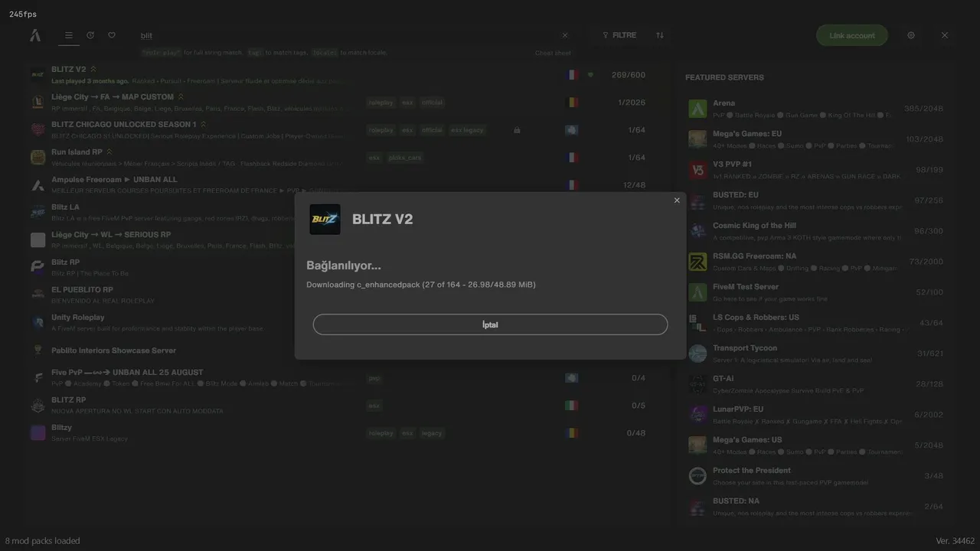The height and width of the screenshot is (551, 980).
Task: Open featured RSM.GG Freeroam: NA icon
Action: pos(697,262)
